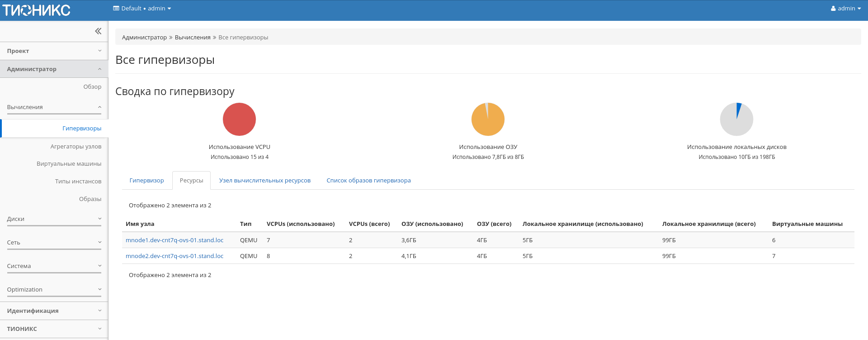Image resolution: width=868 pixels, height=340 pixels.
Task: Collapse the Администратор sidebar section
Action: coord(54,69)
